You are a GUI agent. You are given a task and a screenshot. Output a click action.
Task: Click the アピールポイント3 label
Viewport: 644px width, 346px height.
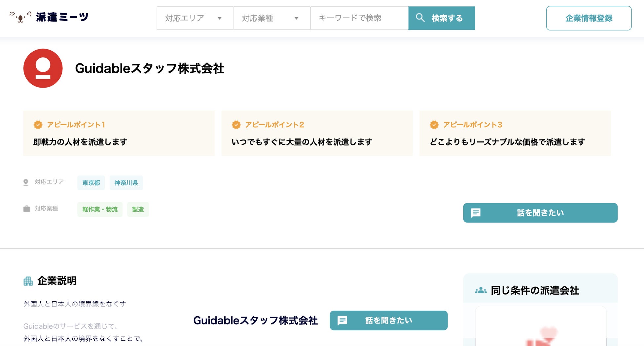click(x=473, y=125)
